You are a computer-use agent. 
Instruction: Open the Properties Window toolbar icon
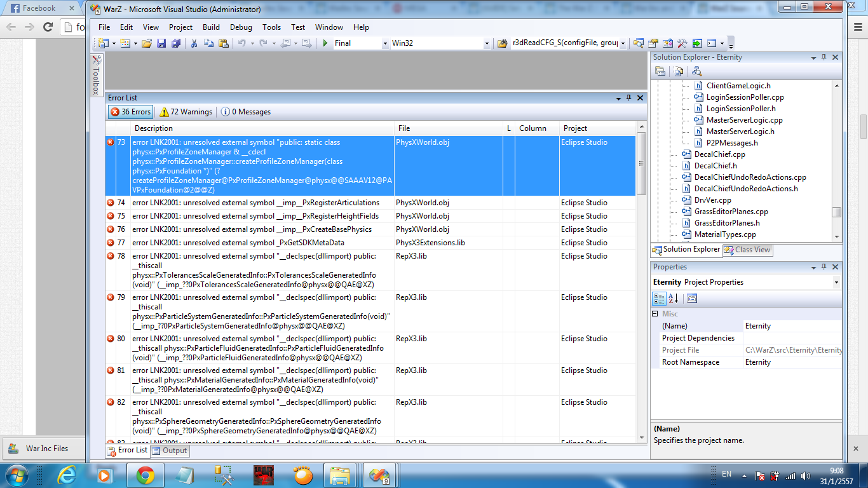653,43
